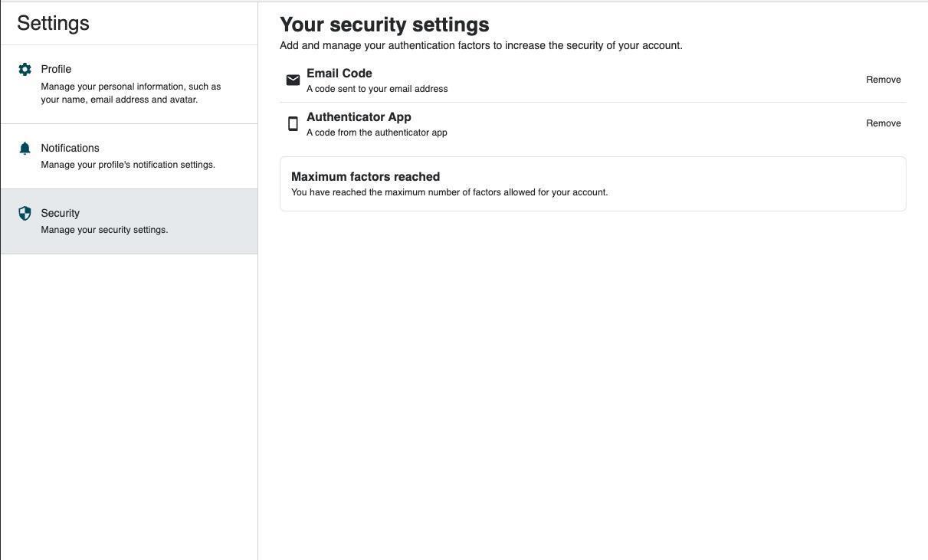
Task: Open the Notifications settings section
Action: [x=70, y=148]
